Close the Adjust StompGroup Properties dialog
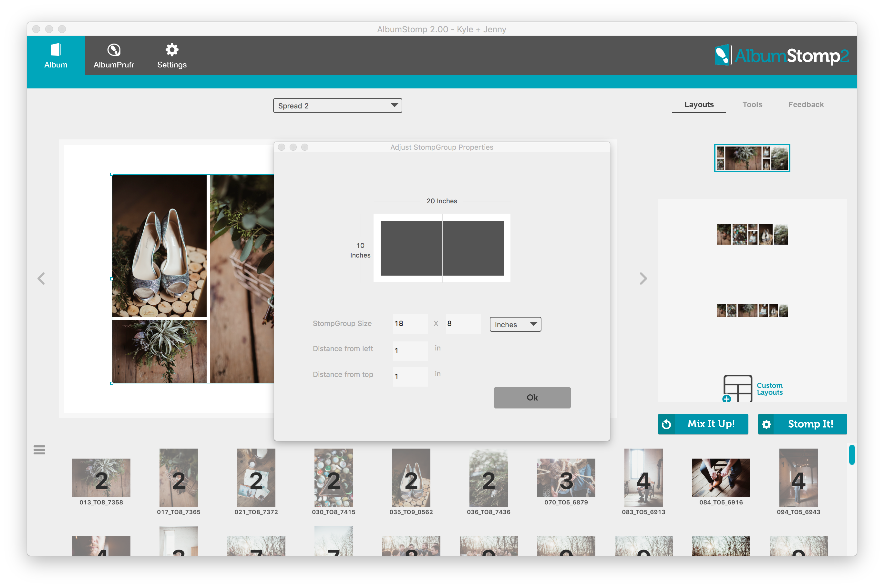This screenshot has height=588, width=884. click(282, 147)
